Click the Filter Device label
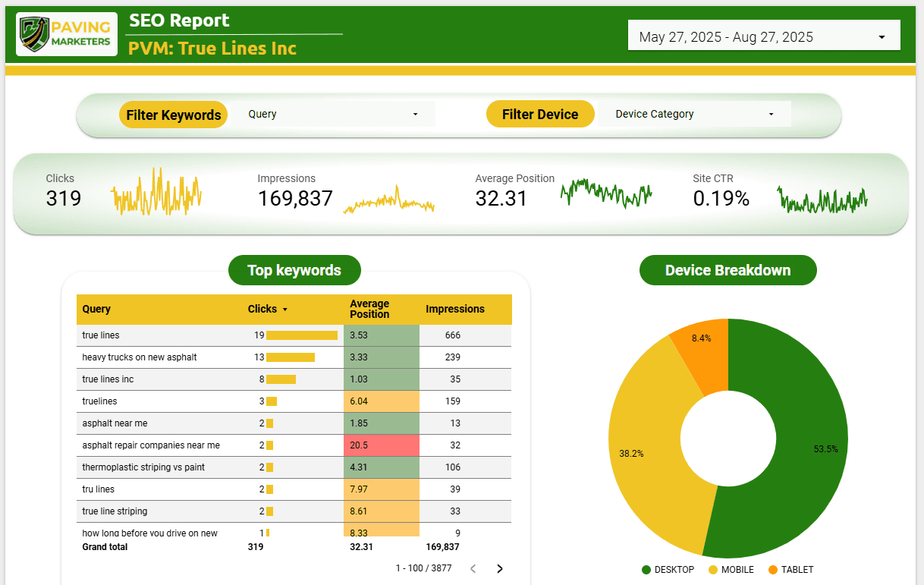Viewport: 924px width, 585px height. point(540,115)
